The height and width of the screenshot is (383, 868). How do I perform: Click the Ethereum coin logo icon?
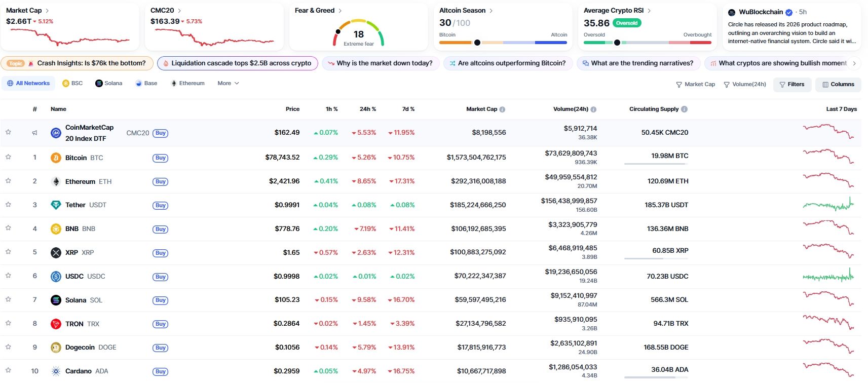(56, 181)
